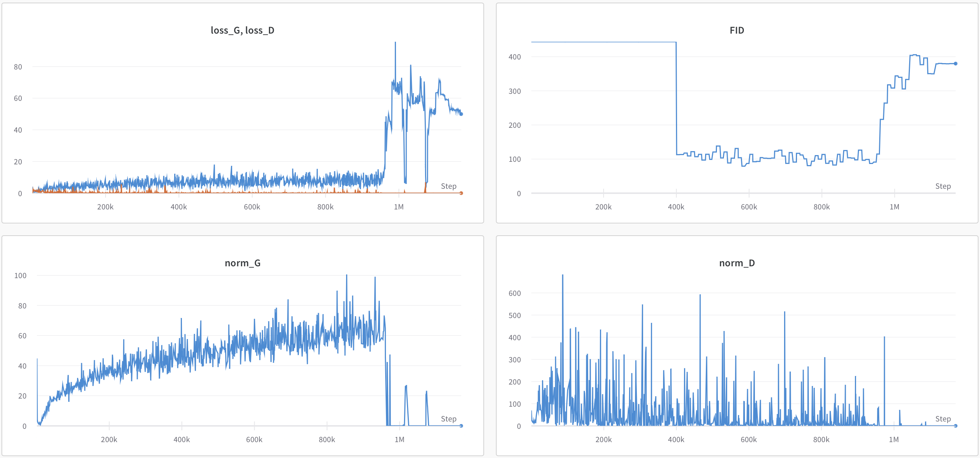Click the FID chart title
Image resolution: width=980 pixels, height=458 pixels.
(x=736, y=30)
